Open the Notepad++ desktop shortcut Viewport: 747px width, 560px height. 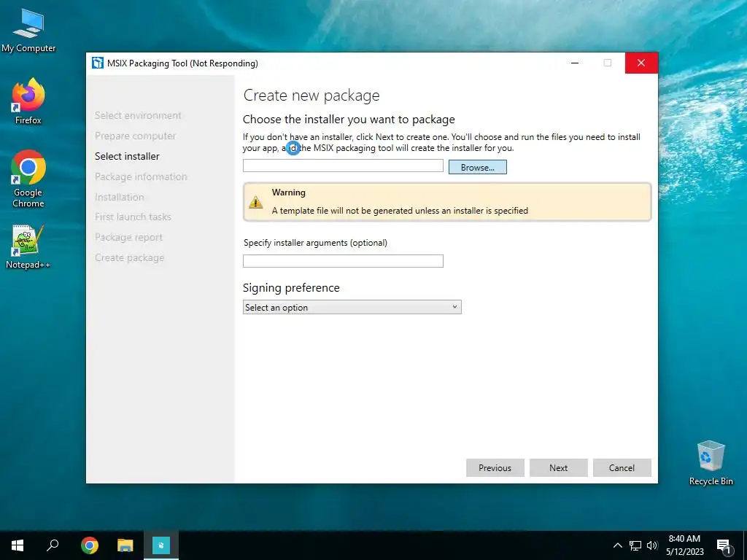pyautogui.click(x=28, y=246)
